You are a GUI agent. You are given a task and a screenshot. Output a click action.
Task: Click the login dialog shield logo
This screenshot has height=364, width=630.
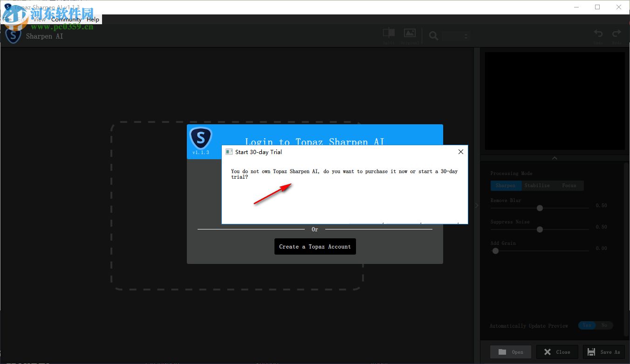[x=201, y=138]
